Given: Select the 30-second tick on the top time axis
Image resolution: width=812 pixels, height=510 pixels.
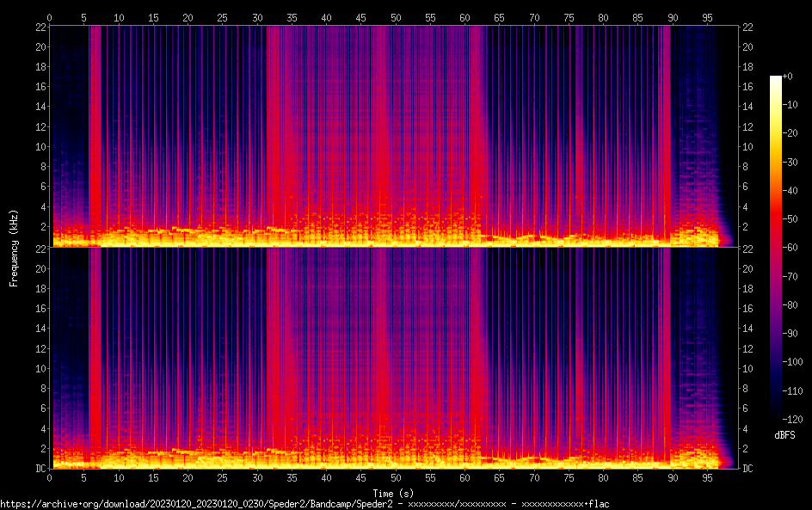Looking at the screenshot, I should 257,17.
